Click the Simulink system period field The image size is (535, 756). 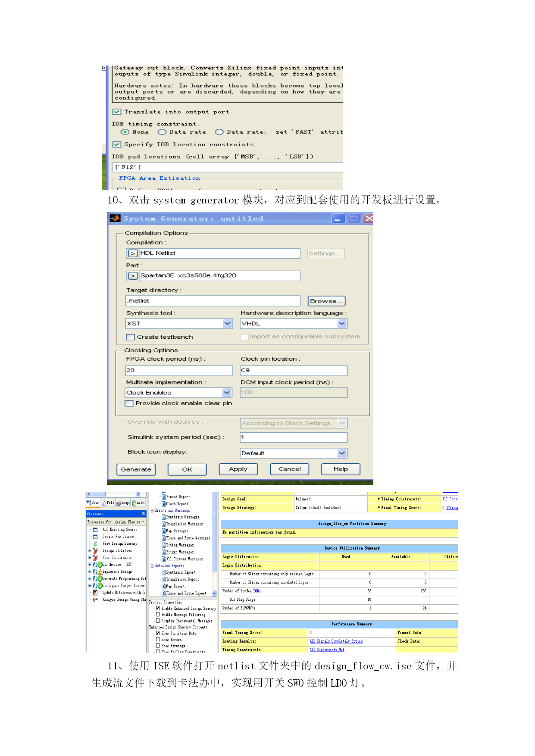click(294, 437)
